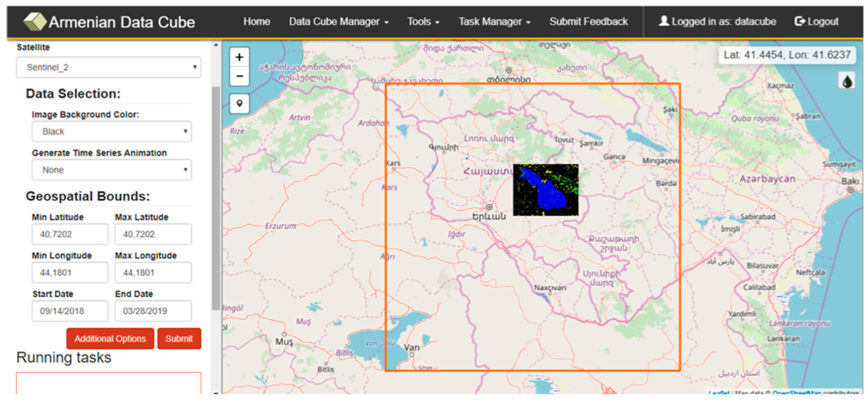Open the Satellite Sentinel_2 dropdown

[x=108, y=67]
